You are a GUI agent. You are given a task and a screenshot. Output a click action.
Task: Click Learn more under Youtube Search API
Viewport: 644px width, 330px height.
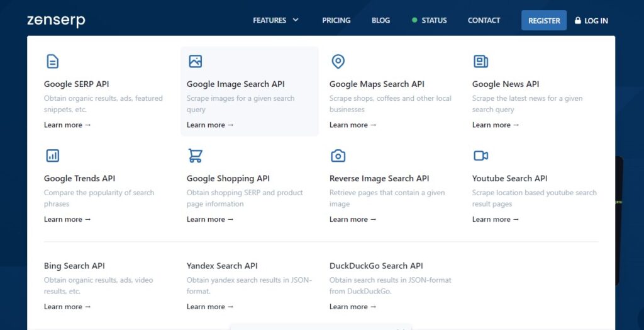coord(496,219)
